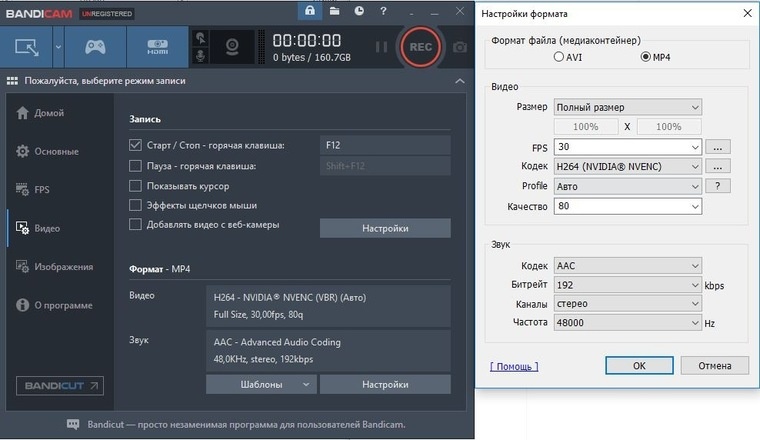
Task: Toggle webcam overlay icon
Action: pyautogui.click(x=232, y=47)
